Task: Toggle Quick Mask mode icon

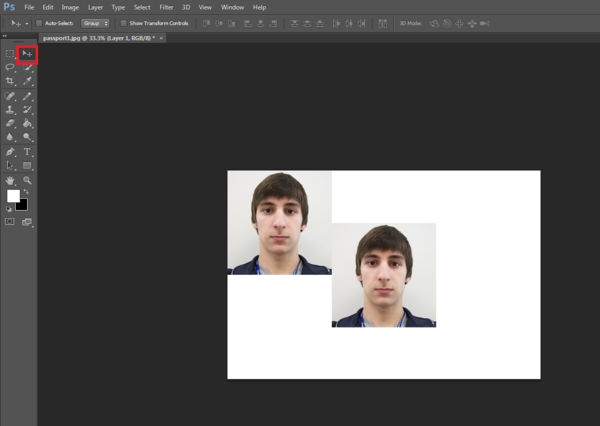Action: tap(10, 222)
